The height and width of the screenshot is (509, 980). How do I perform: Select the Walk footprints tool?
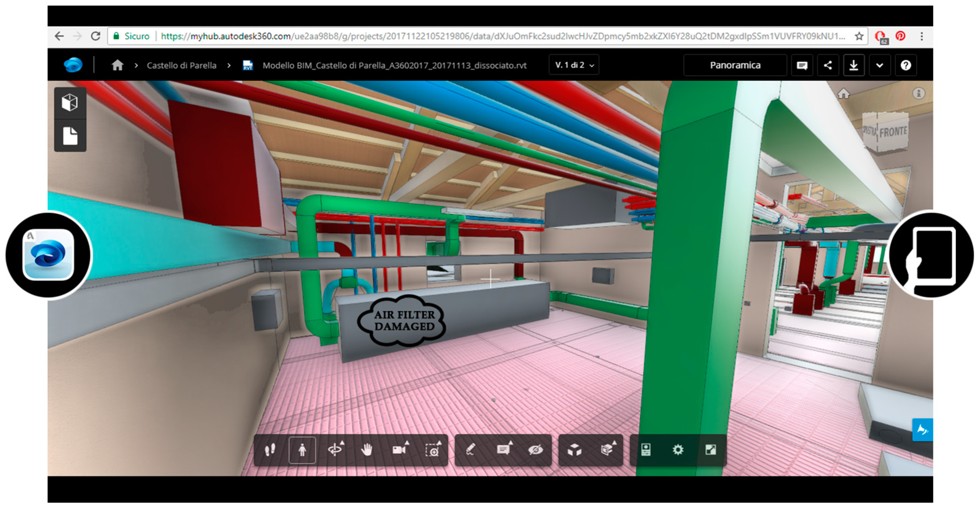tap(270, 450)
